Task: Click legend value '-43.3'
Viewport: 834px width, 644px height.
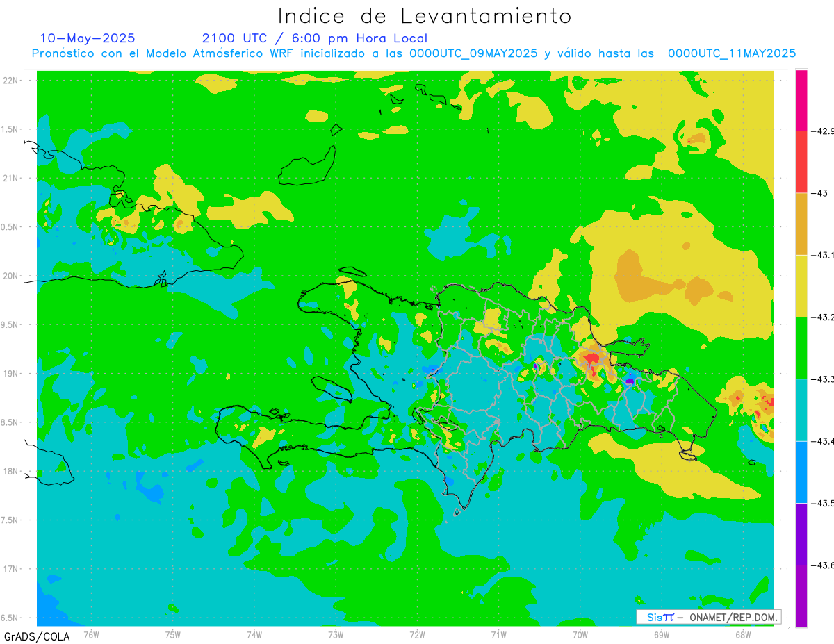Action: 821,379
